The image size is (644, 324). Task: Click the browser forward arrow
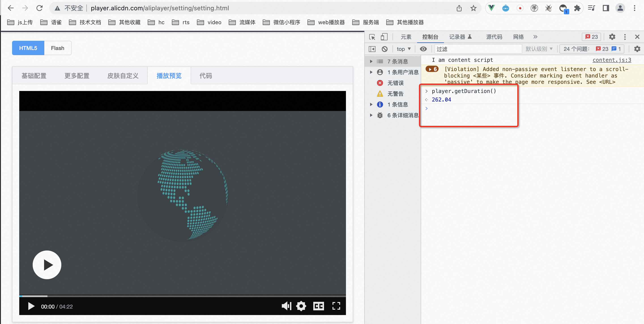[25, 8]
